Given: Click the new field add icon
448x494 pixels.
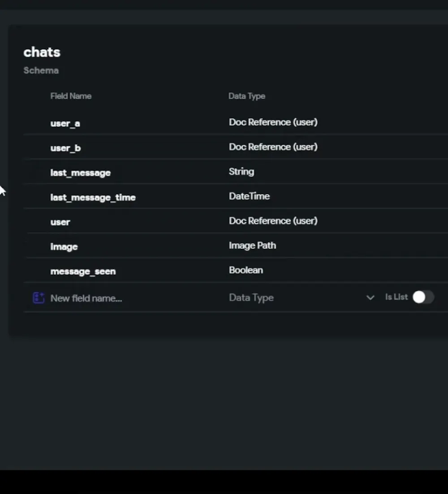Looking at the screenshot, I should 39,298.
